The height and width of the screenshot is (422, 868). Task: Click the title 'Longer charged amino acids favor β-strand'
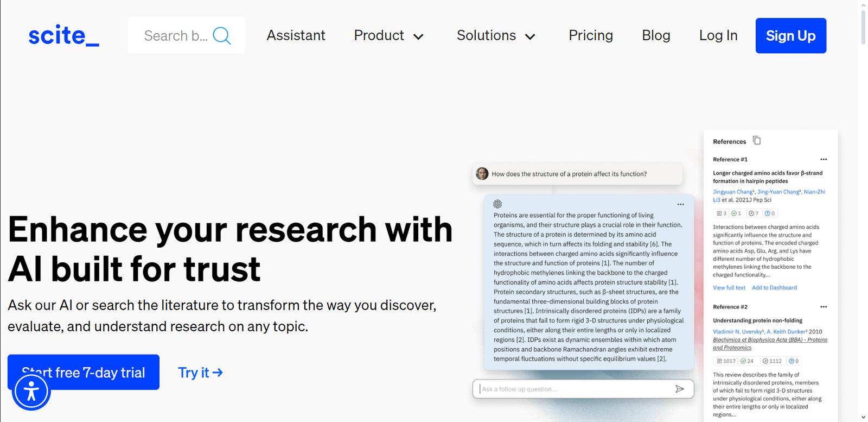tap(768, 177)
